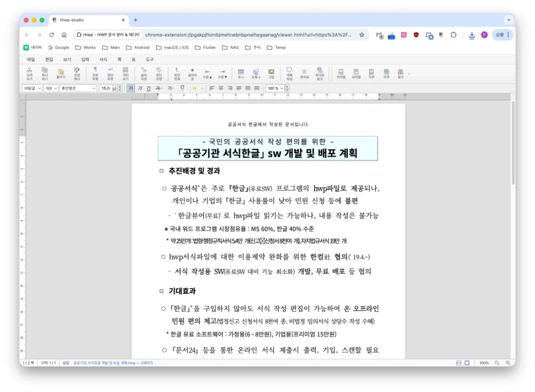Click the Header (머리말) icon
Viewport: 535px width, 392px height.
click(341, 74)
